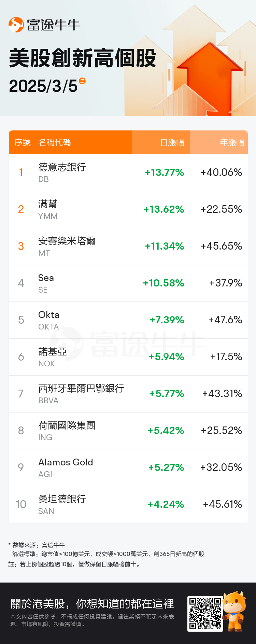The height and width of the screenshot is (644, 256).
Task: Open the Sea SE stock row
Action: tap(128, 283)
